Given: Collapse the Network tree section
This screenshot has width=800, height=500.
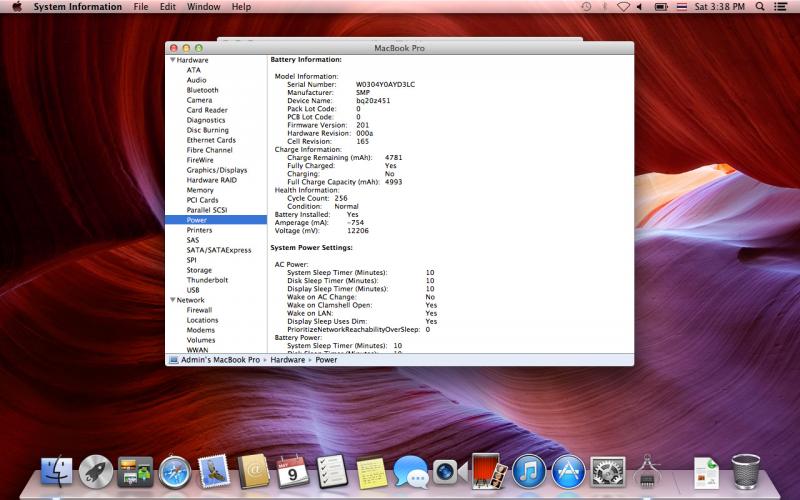Looking at the screenshot, I should click(172, 300).
